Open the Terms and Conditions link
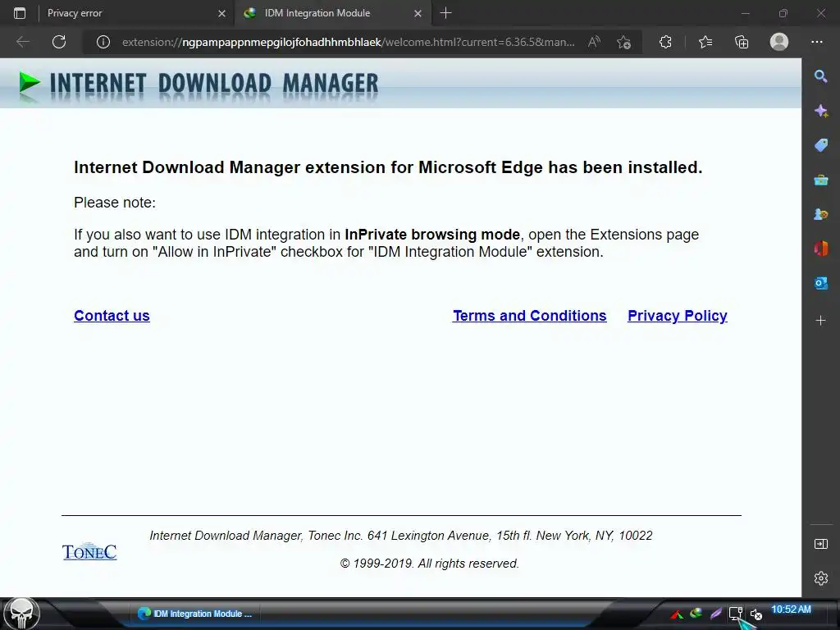The width and height of the screenshot is (840, 630). (530, 316)
